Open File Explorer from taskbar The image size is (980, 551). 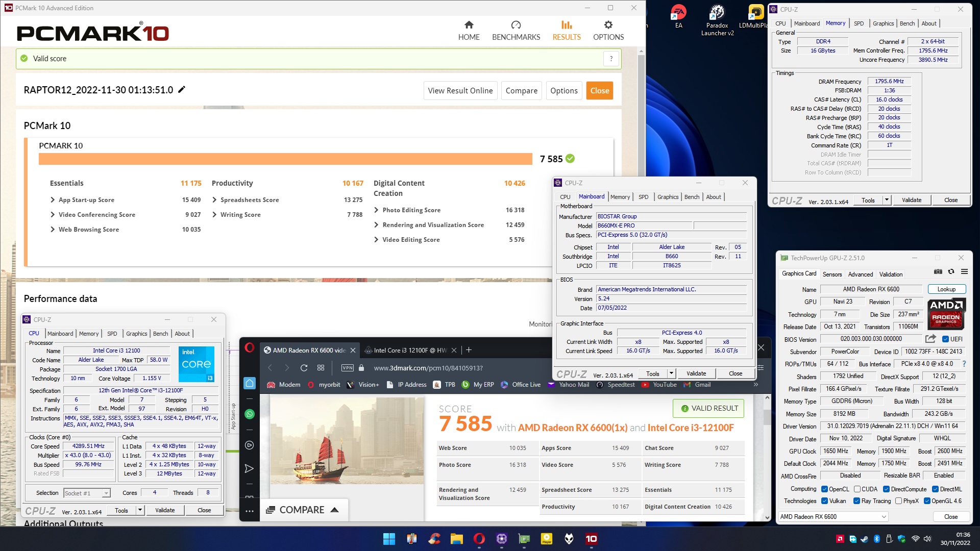tap(456, 539)
